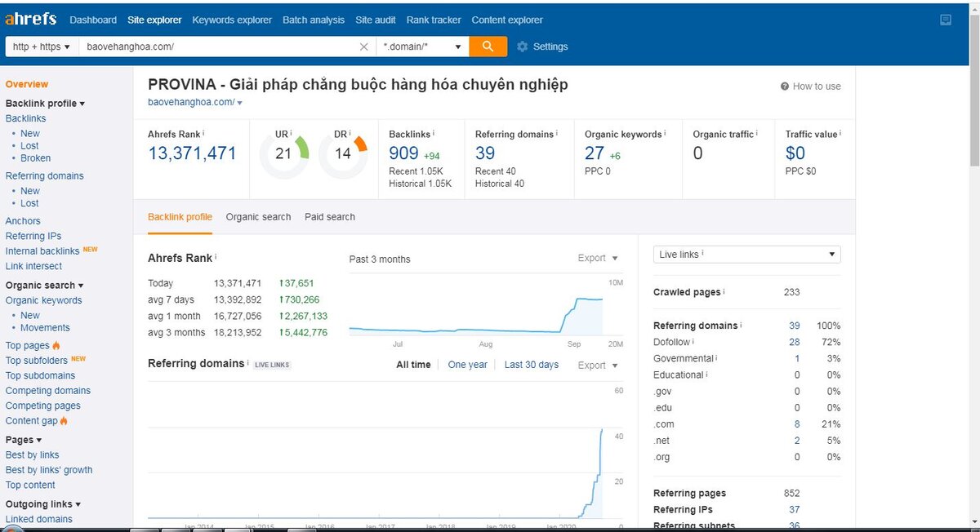This screenshot has height=532, width=980.
Task: Click the .com referring domains count 8
Action: point(797,424)
